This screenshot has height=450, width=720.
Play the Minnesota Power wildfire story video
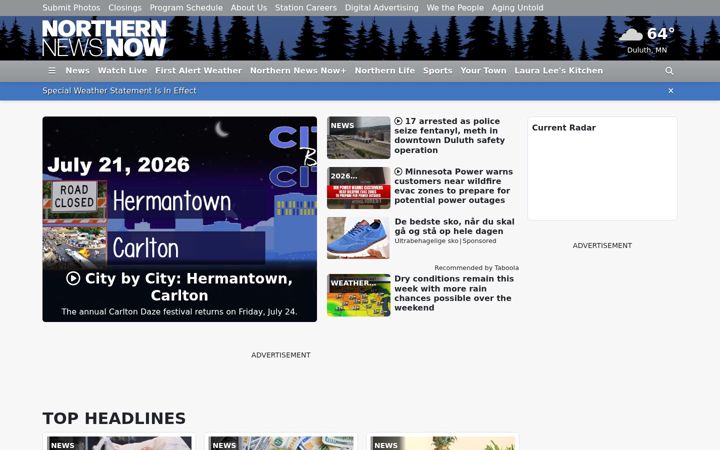[398, 171]
